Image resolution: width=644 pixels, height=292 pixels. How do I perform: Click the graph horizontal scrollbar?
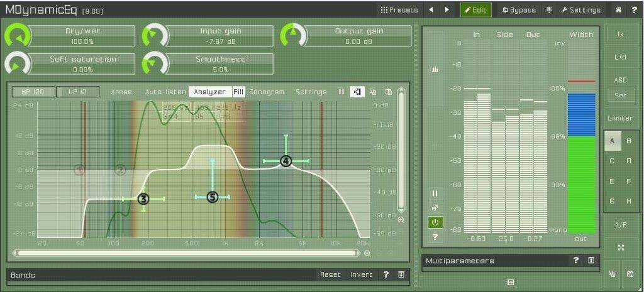[x=187, y=254]
